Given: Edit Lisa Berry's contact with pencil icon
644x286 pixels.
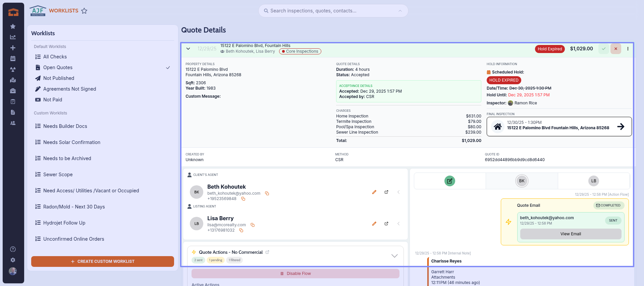Looking at the screenshot, I should (374, 224).
